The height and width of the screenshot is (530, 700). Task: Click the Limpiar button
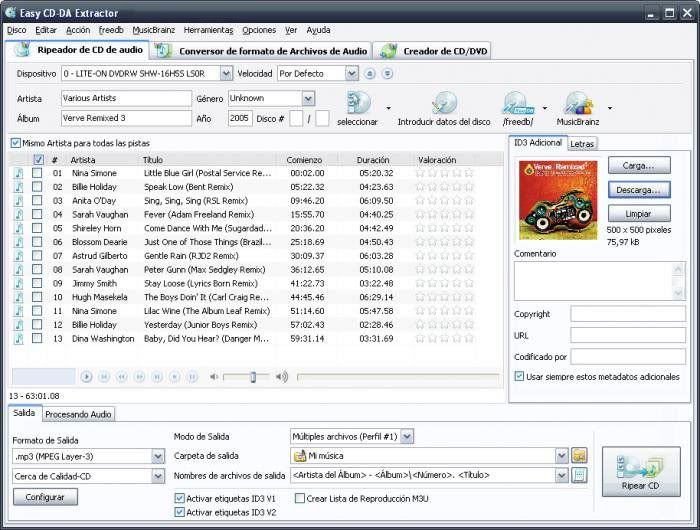coord(639,213)
